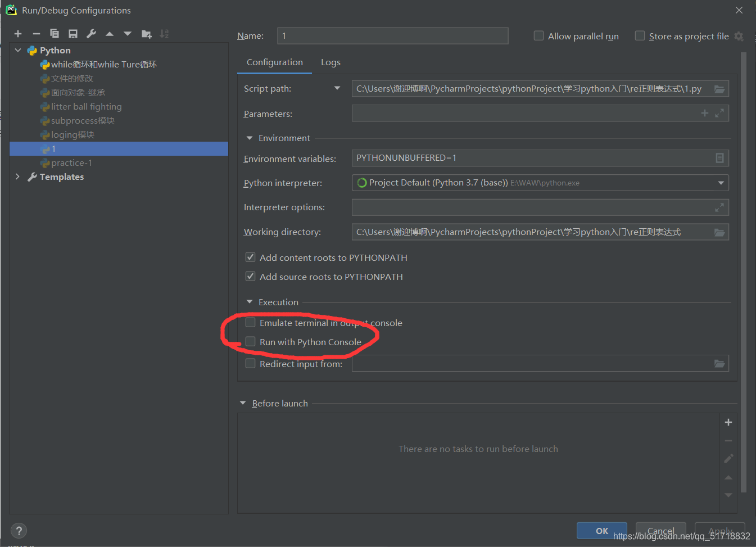Browse for script path folder
The width and height of the screenshot is (756, 547).
[719, 89]
